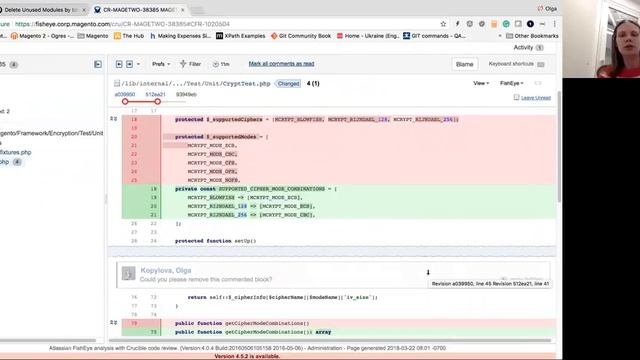Click the icon right of FishEye dropdown

(538, 83)
